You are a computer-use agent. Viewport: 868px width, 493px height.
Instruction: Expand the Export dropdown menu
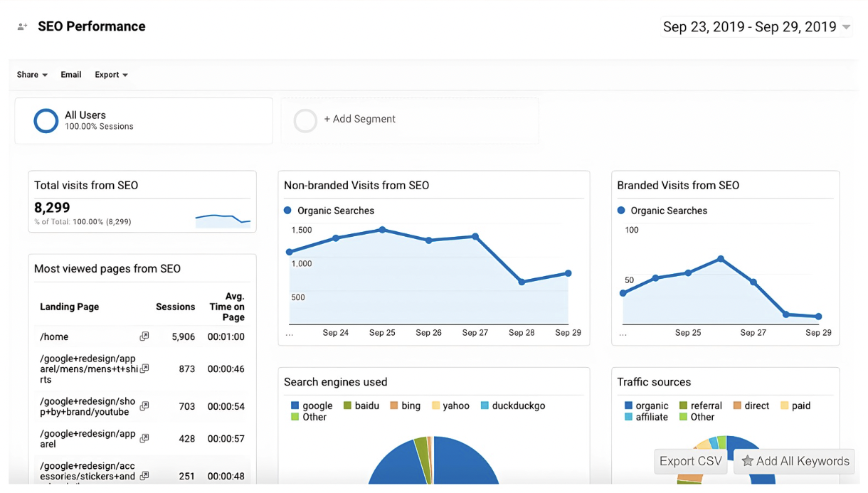click(111, 75)
